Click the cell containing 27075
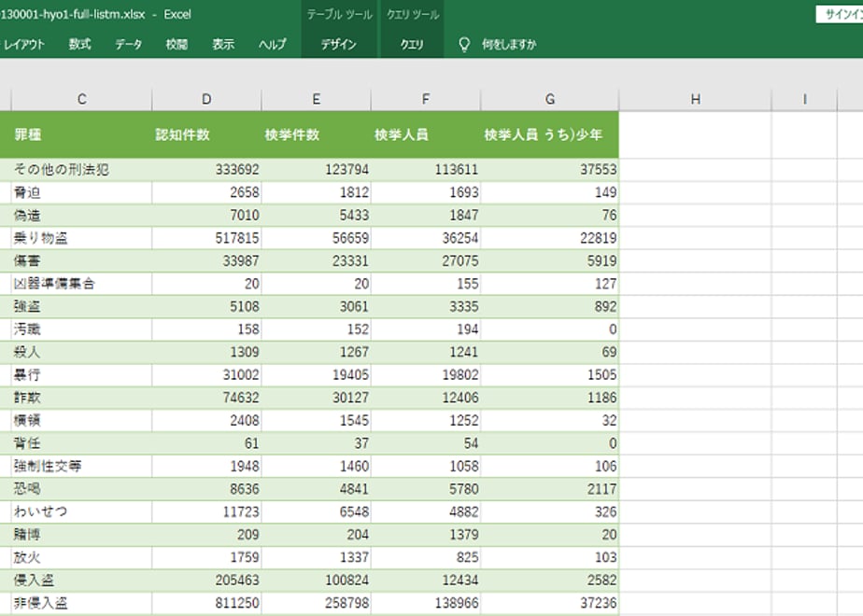This screenshot has height=616, width=863. point(426,260)
